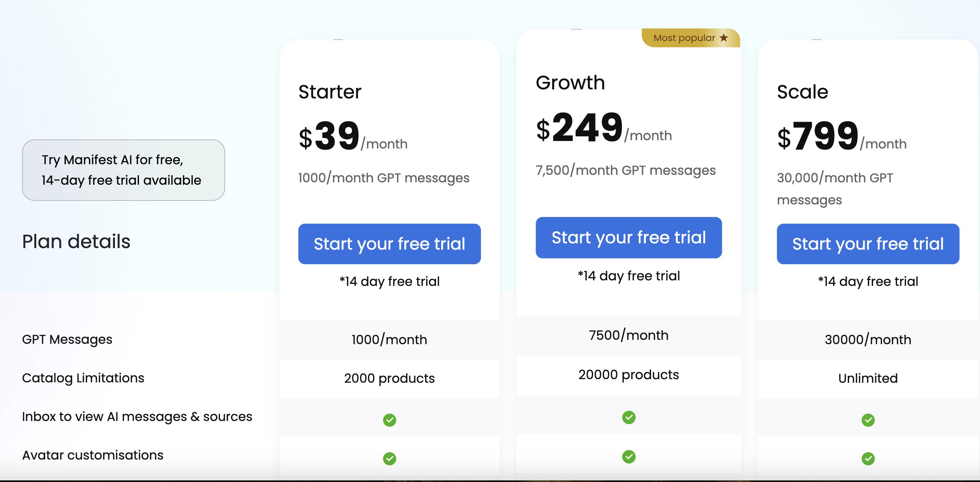The height and width of the screenshot is (482, 980).
Task: Start your free trial on Starter plan
Action: point(389,244)
